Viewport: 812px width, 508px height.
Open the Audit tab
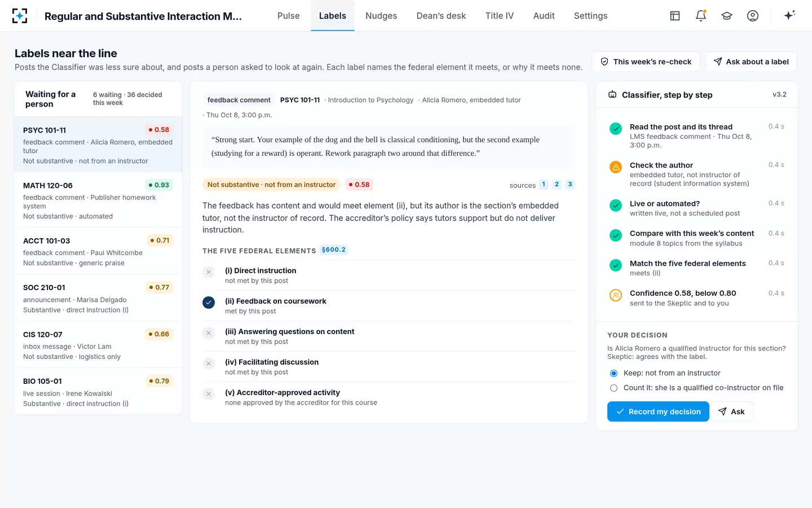(x=544, y=16)
